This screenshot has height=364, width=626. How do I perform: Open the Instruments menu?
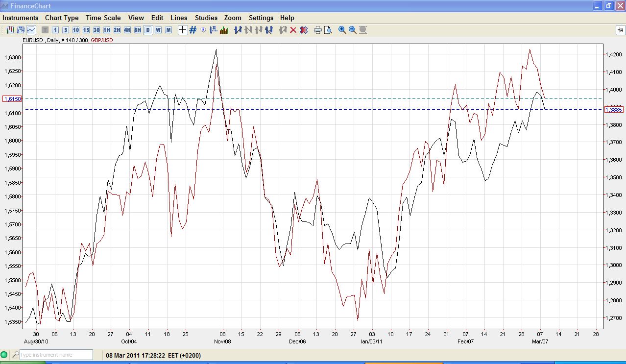click(20, 18)
